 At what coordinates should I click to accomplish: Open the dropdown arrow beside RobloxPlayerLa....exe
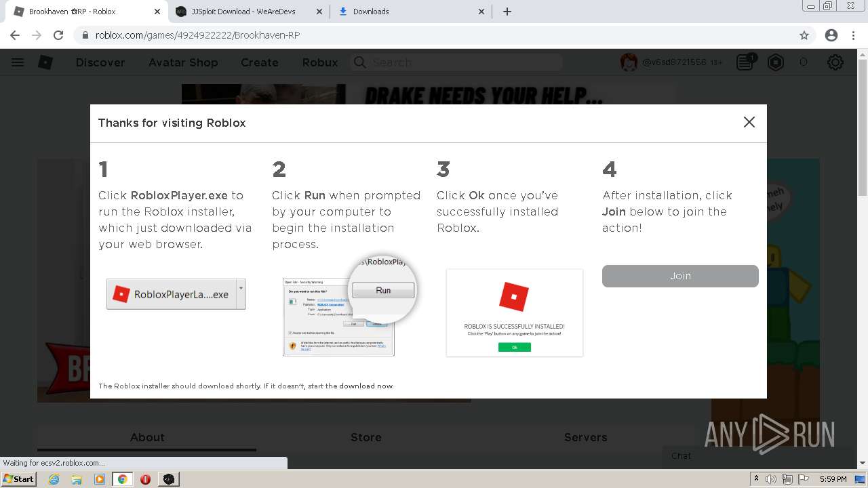click(241, 294)
